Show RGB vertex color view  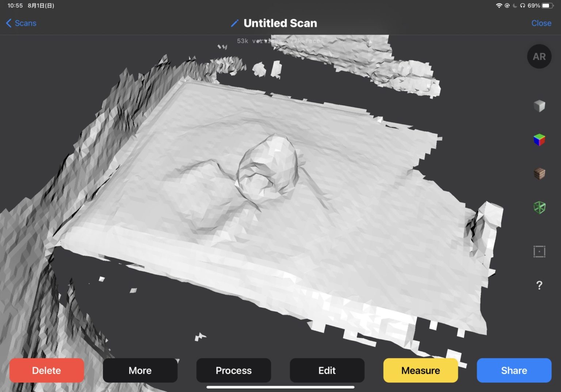(539, 140)
